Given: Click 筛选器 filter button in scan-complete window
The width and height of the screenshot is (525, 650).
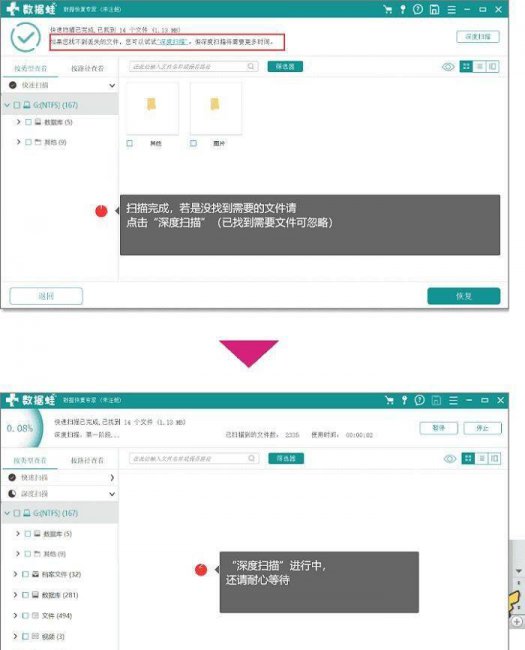Looking at the screenshot, I should coord(285,66).
